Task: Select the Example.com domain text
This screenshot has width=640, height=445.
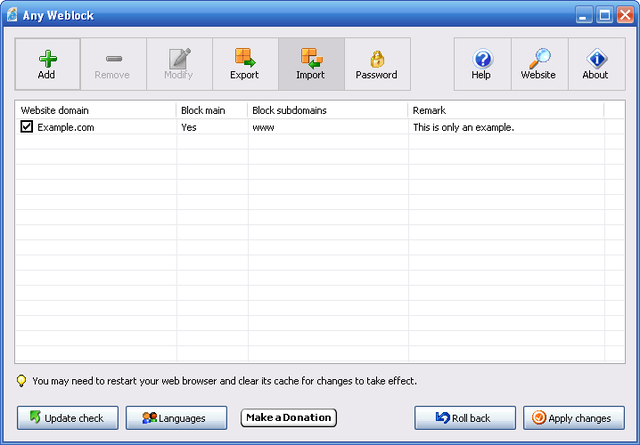Action: click(66, 127)
